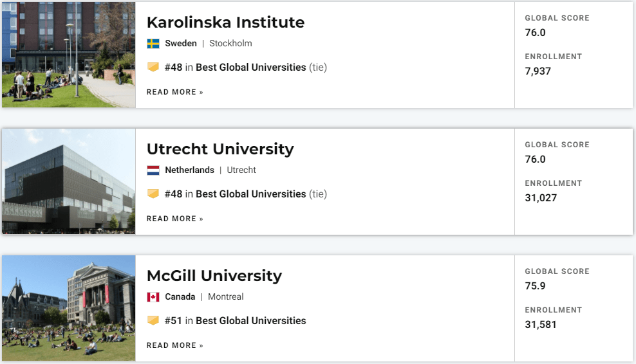Open Karolinska Institute campus photo
Image resolution: width=636 pixels, height=364 pixels.
(x=68, y=55)
